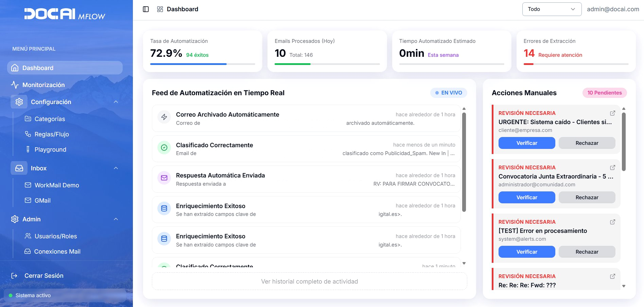Open external link on TEST Error item
644x307 pixels.
point(612,222)
